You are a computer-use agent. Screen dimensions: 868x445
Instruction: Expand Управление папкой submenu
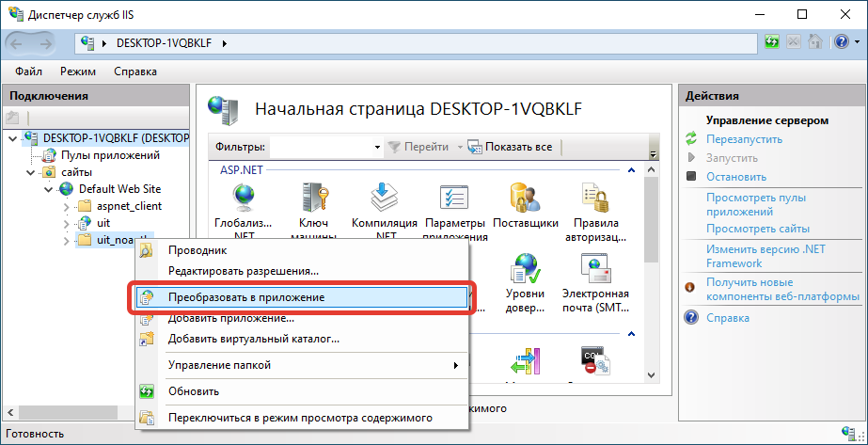coord(456,365)
